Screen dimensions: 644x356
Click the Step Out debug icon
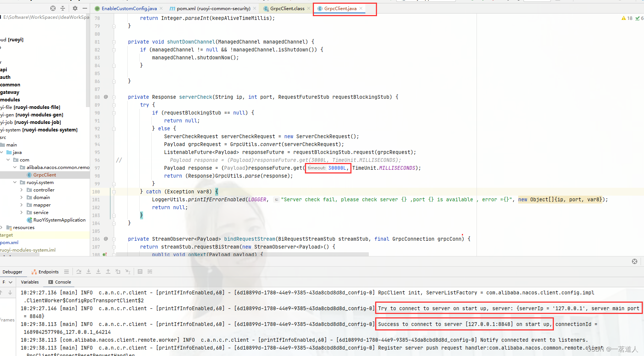pyautogui.click(x=108, y=272)
